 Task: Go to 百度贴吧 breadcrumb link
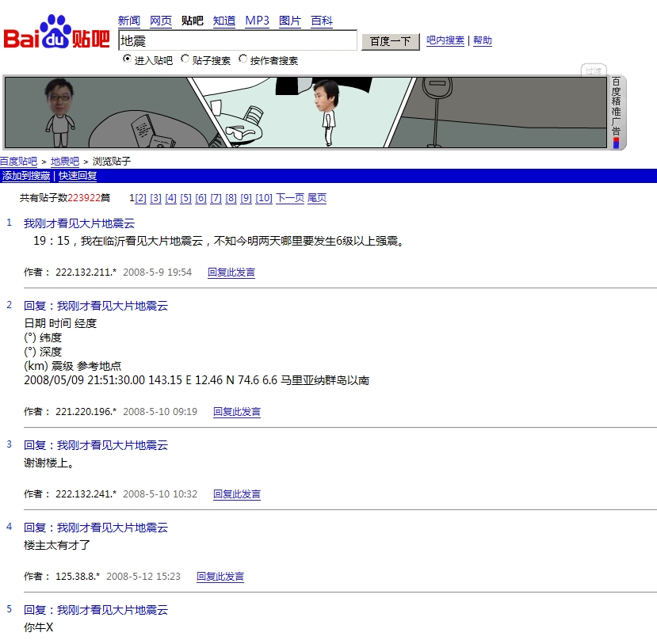pos(18,162)
